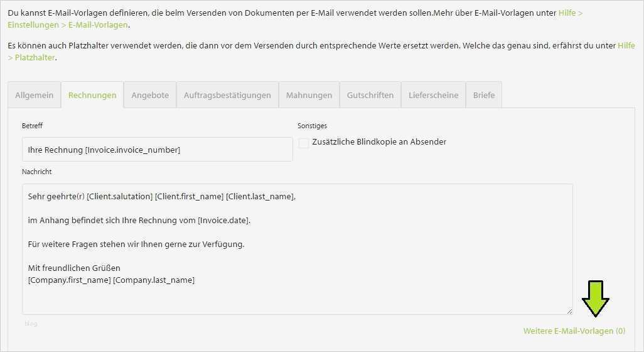Select the Rechnungen tab
This screenshot has height=352, width=644.
coord(92,96)
